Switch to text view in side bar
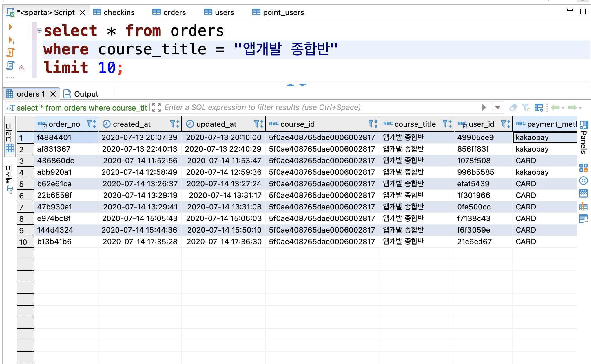This screenshot has width=591, height=364. coord(10,179)
